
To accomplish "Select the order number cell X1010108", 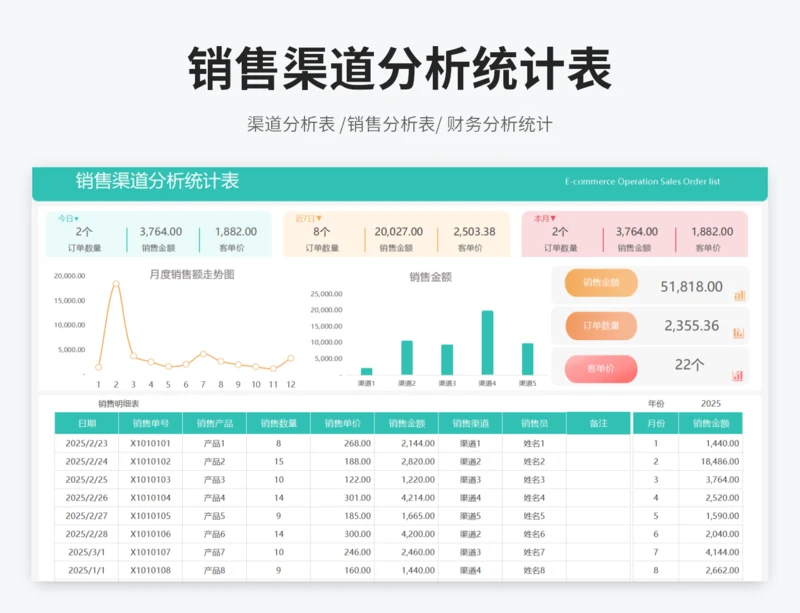I will (x=151, y=570).
